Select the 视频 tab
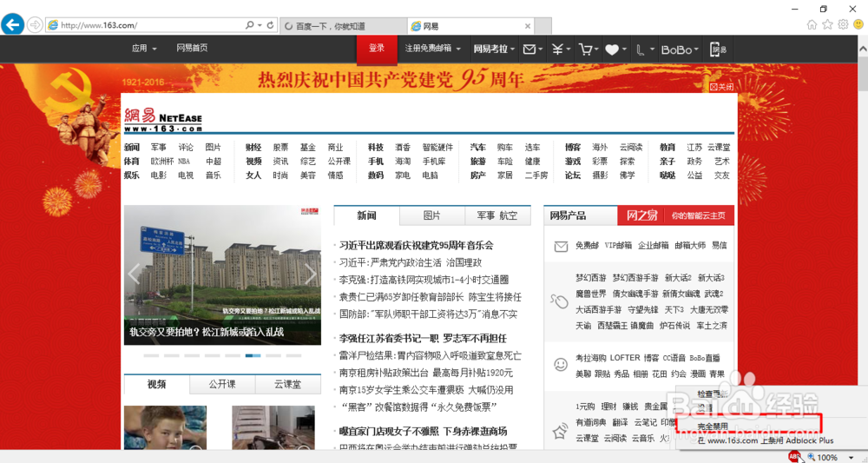The width and height of the screenshot is (868, 463). click(156, 384)
